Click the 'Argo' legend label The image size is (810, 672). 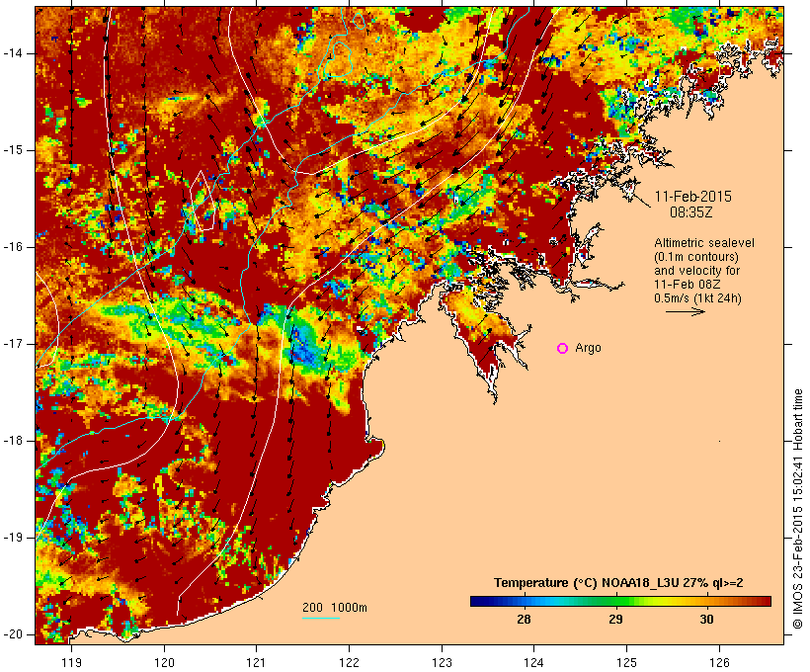pos(588,348)
